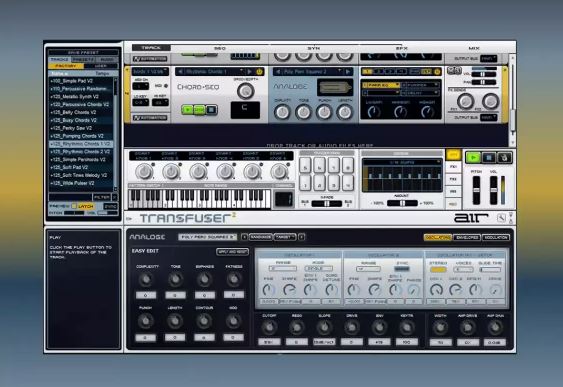Click the green Chord-Seq play button
Viewport: 563px width, 387px height.
coord(187,109)
